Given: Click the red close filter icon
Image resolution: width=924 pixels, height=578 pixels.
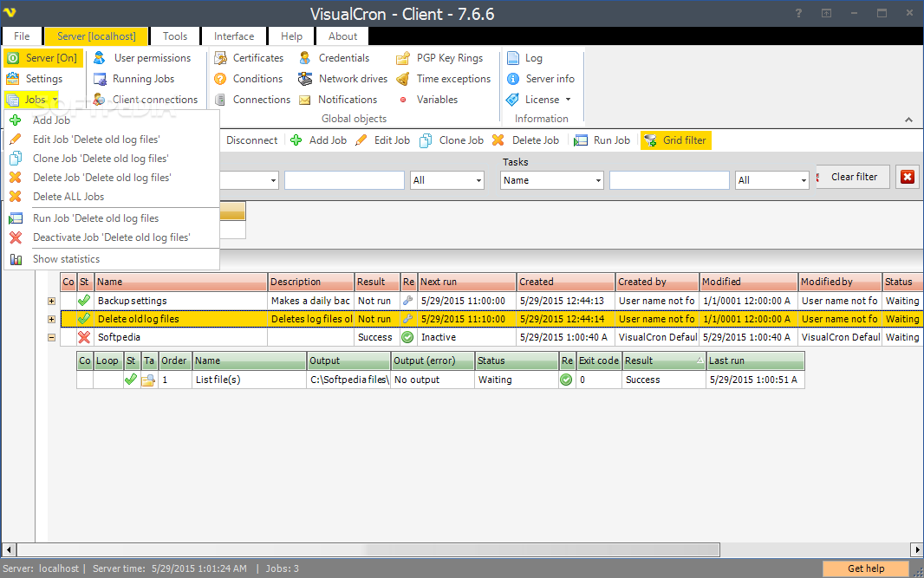Looking at the screenshot, I should tap(908, 177).
